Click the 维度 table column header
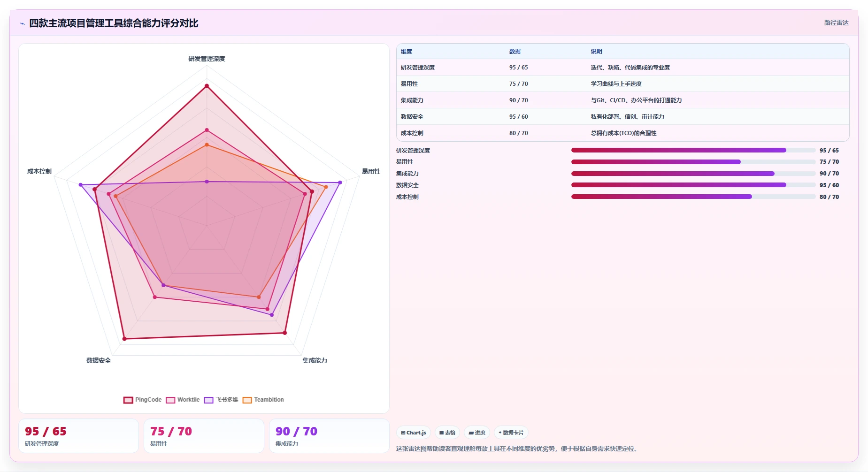The image size is (868, 472). tap(407, 52)
